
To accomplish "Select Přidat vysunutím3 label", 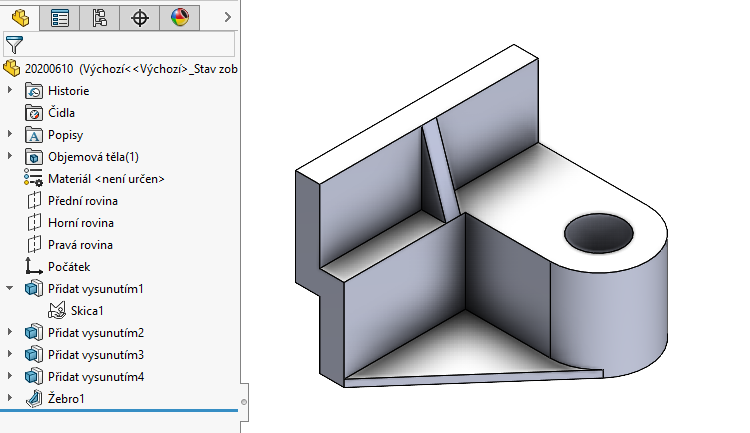I will click(x=96, y=355).
